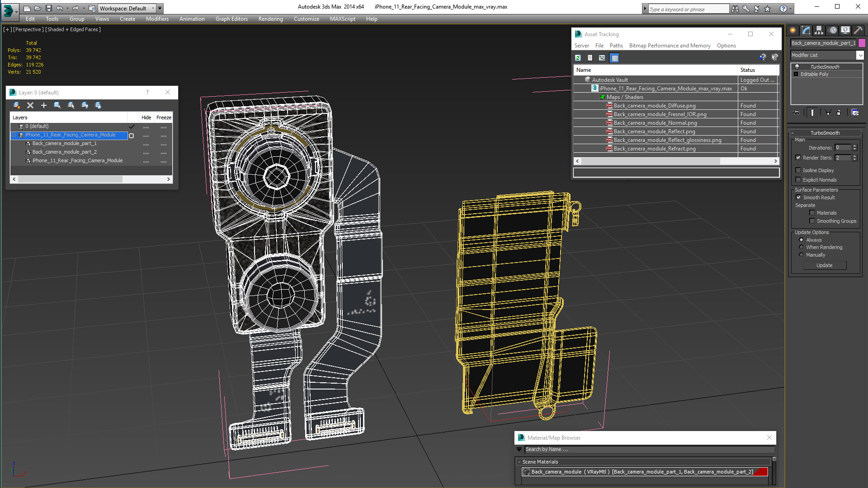Click Make Unique icon in modifier stack

[828, 113]
